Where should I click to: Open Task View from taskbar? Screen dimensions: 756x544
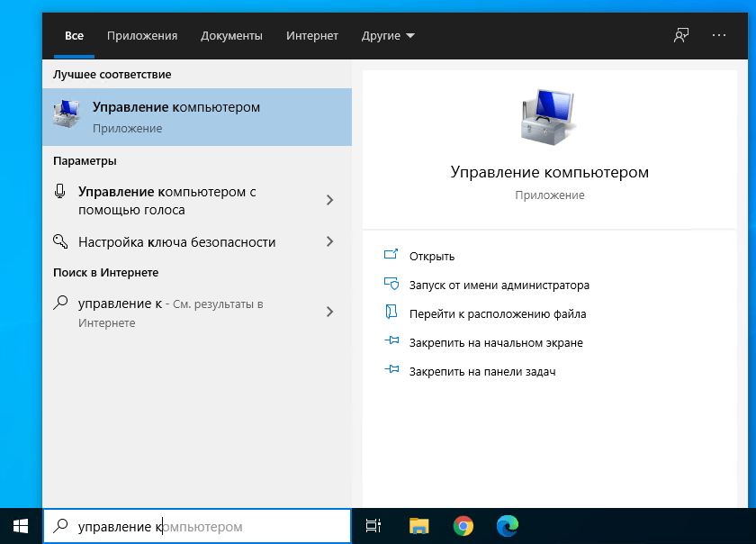pyautogui.click(x=373, y=526)
